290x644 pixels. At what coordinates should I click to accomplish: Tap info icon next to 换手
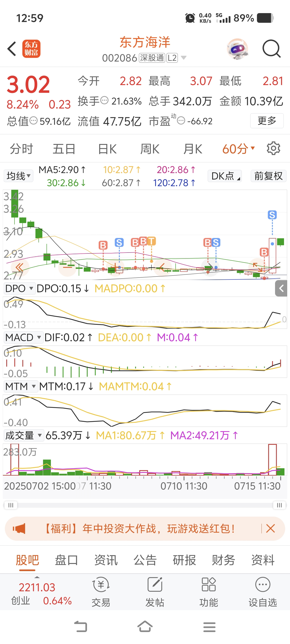click(104, 101)
